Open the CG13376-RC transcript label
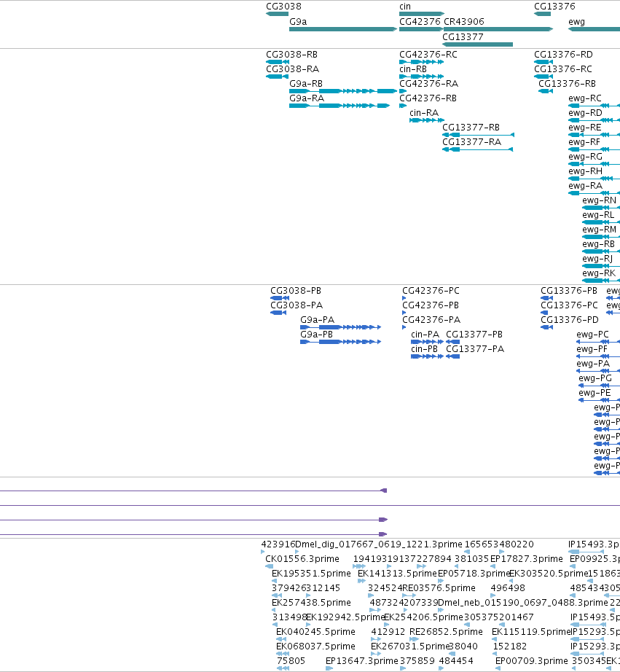Viewport: 620px width, 672px height. 563,69
